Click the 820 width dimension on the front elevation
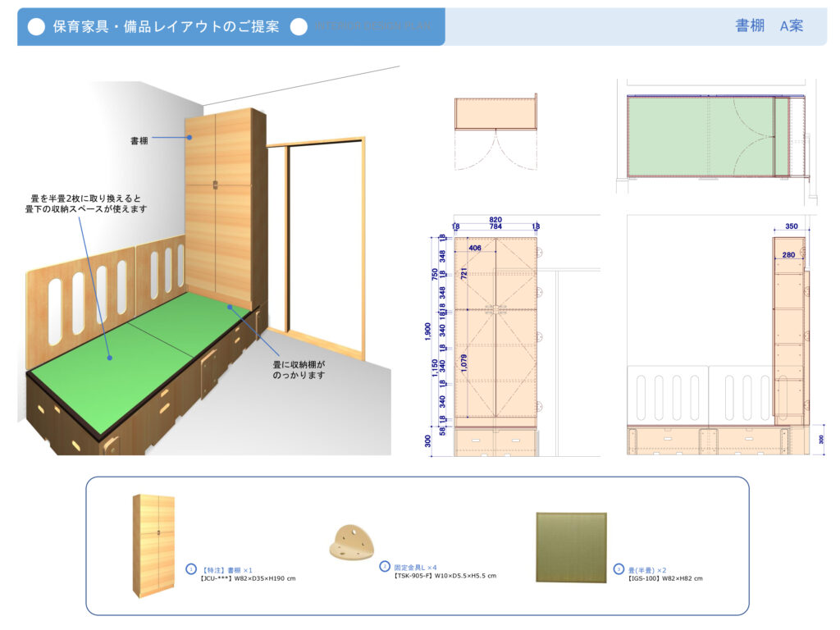Image resolution: width=840 pixels, height=630 pixels. (x=495, y=221)
